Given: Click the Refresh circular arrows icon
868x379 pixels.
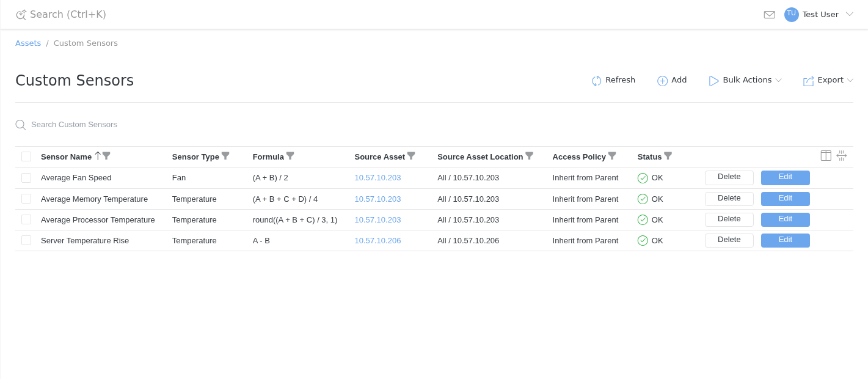Looking at the screenshot, I should click(597, 81).
